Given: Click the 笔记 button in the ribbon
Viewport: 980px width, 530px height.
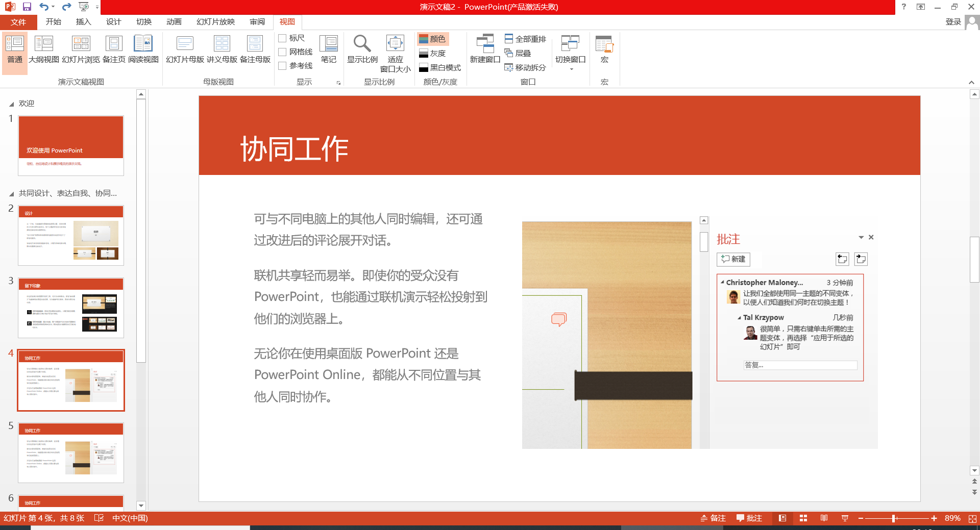Looking at the screenshot, I should coord(328,49).
